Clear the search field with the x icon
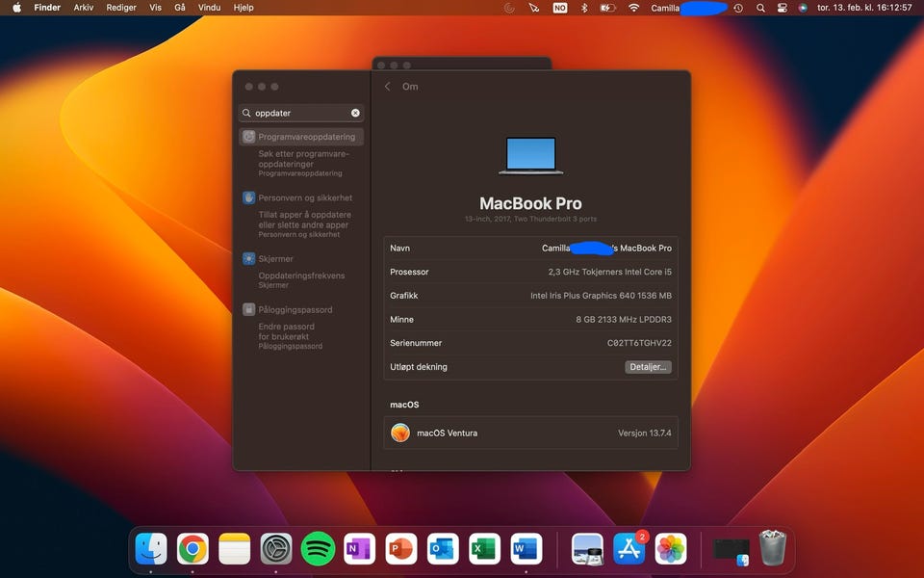 (x=354, y=113)
